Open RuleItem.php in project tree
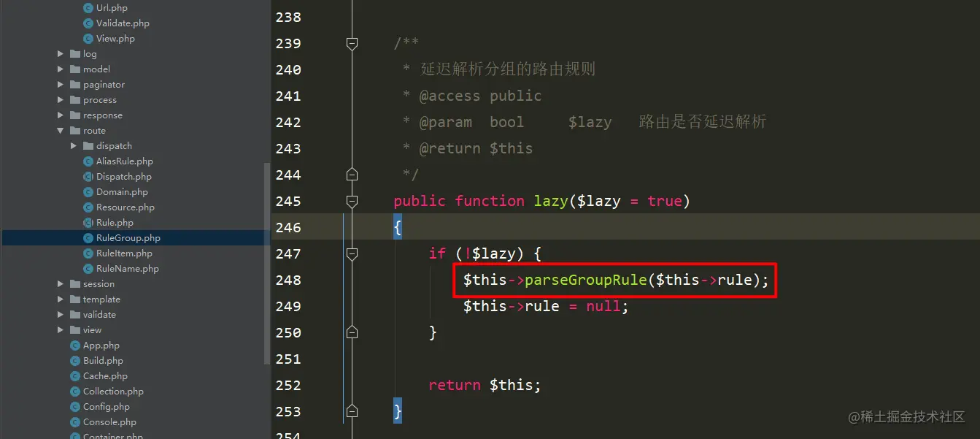Screen dimensions: 980x439 click(124, 253)
